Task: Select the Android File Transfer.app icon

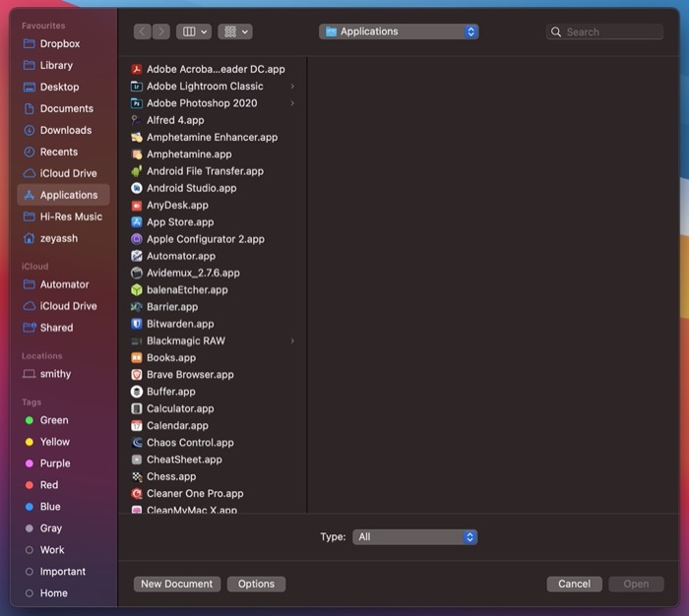Action: [137, 171]
